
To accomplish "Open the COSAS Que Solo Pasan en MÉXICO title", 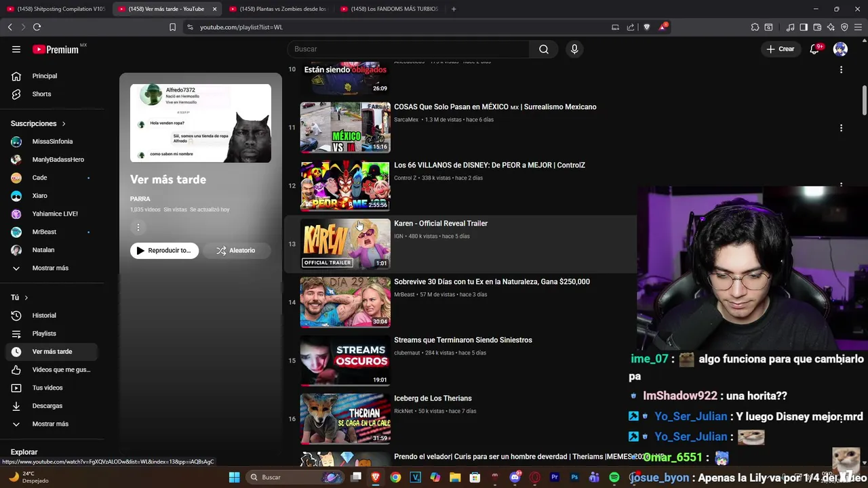I will (495, 107).
